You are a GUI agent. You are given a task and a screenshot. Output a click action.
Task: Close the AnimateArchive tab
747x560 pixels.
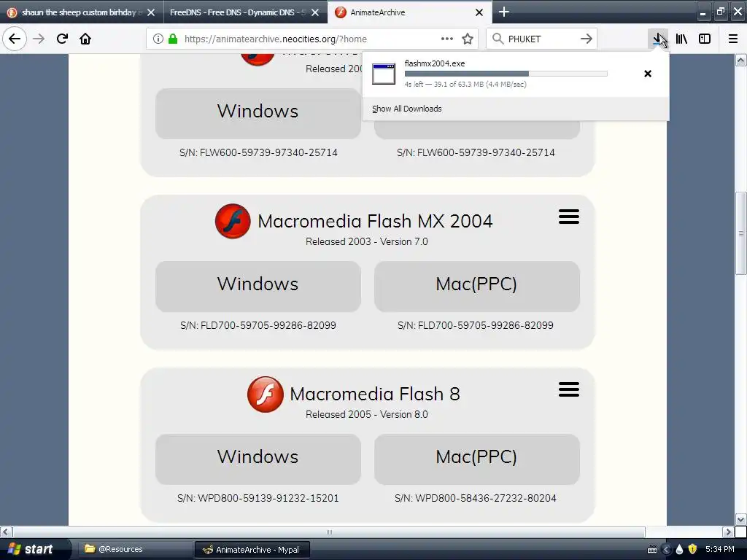pos(479,12)
